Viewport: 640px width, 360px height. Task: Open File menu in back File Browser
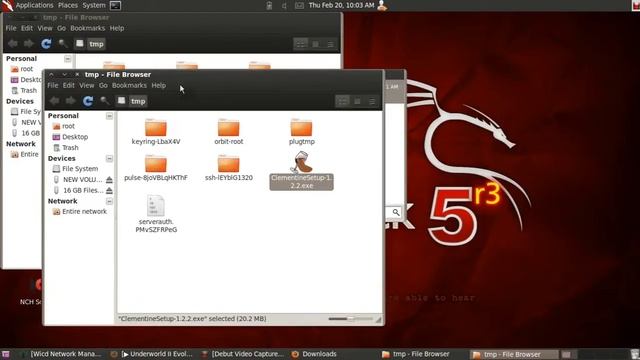click(x=11, y=28)
